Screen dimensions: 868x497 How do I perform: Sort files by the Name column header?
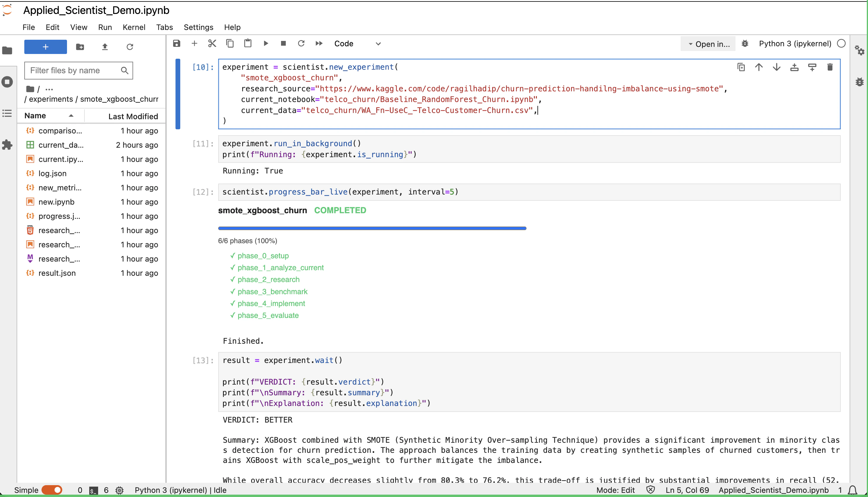point(50,116)
